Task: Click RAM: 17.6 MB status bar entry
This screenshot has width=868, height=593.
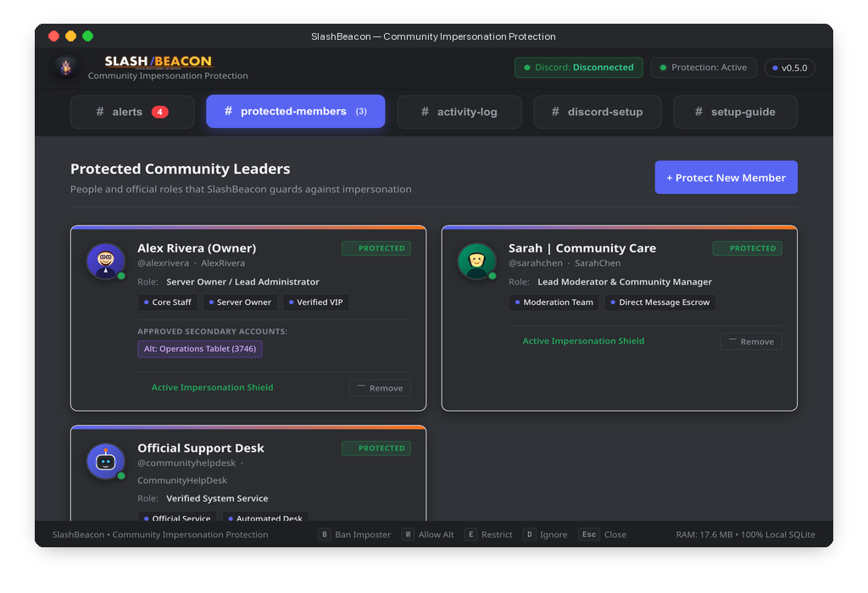Action: (x=704, y=535)
